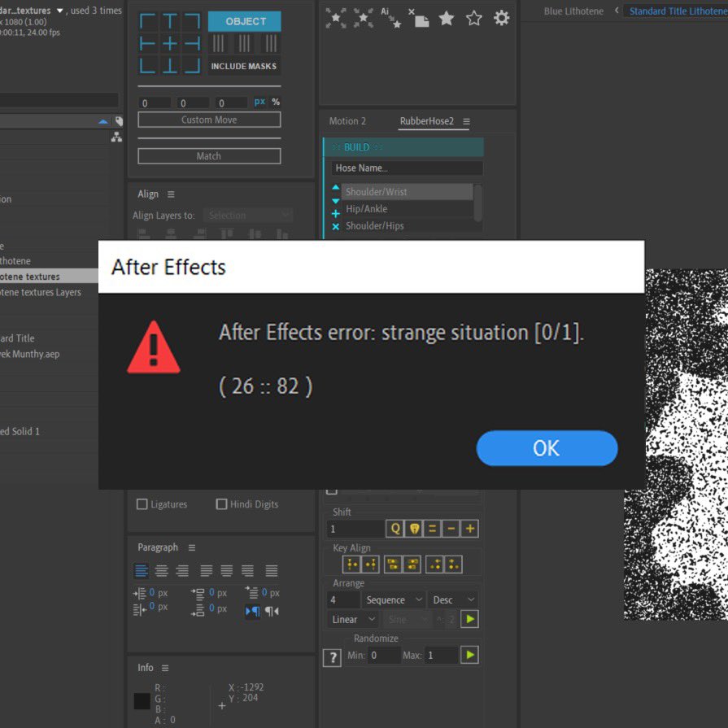Click the last Key Align icon
The image size is (728, 728).
coord(454,565)
